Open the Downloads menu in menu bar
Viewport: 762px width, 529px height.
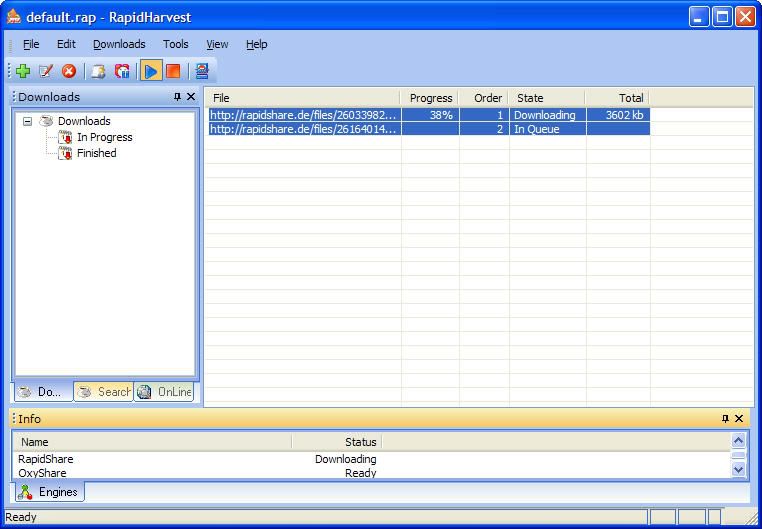click(x=119, y=44)
